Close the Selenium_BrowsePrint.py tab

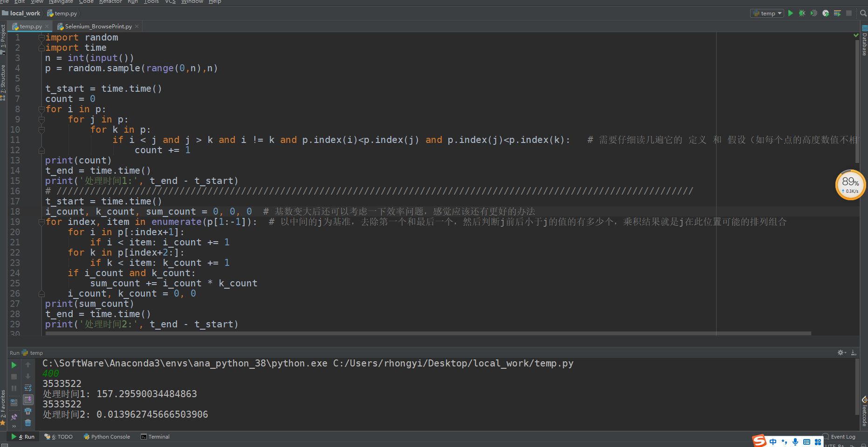point(137,27)
